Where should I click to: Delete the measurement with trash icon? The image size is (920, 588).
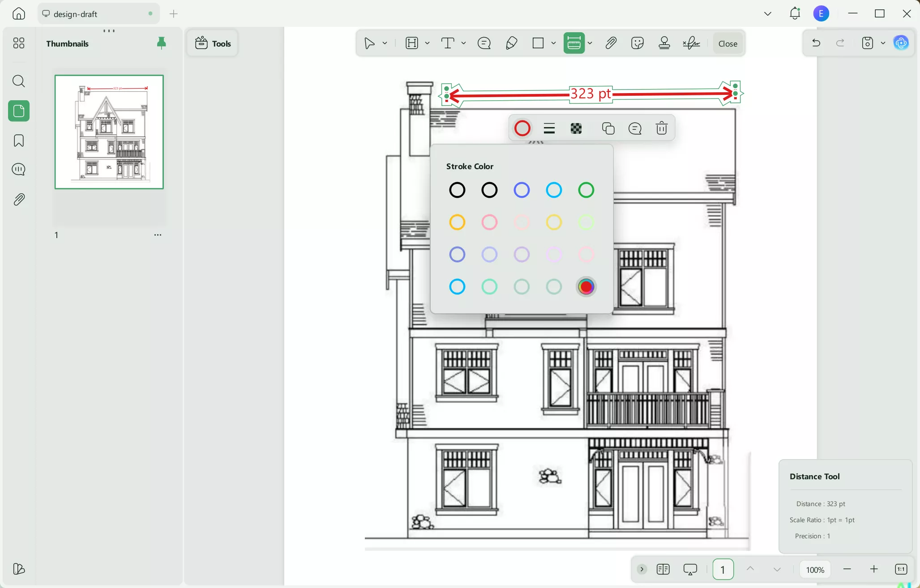[661, 128]
